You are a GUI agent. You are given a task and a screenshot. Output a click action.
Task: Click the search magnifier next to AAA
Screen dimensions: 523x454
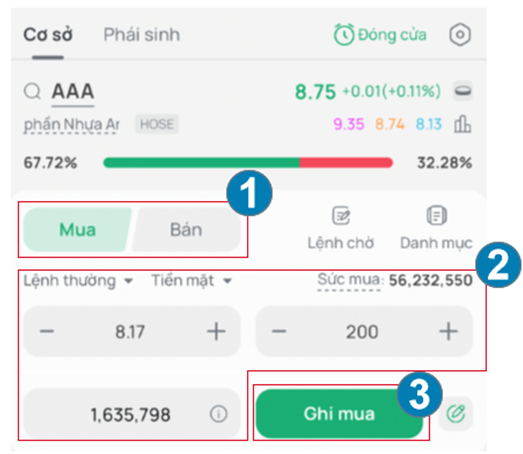[x=32, y=91]
